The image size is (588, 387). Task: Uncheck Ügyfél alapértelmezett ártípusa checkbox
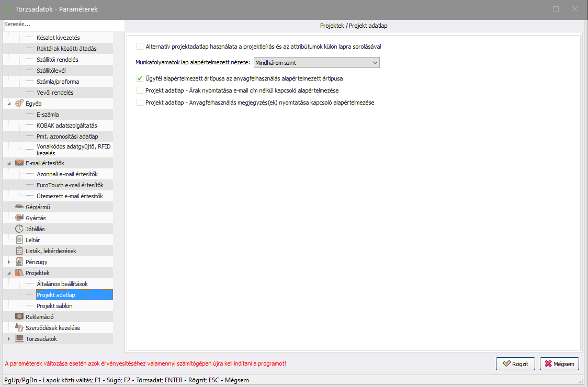point(140,78)
